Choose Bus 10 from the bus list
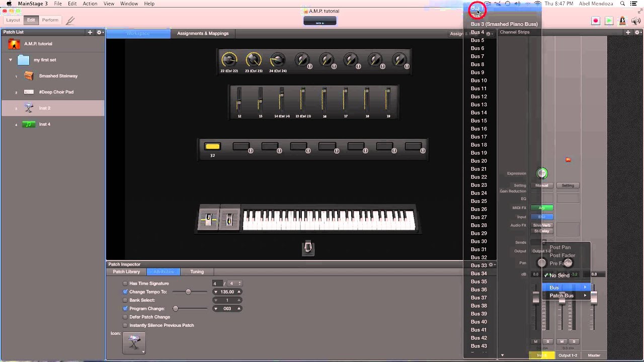The image size is (644, 362). pos(478,80)
